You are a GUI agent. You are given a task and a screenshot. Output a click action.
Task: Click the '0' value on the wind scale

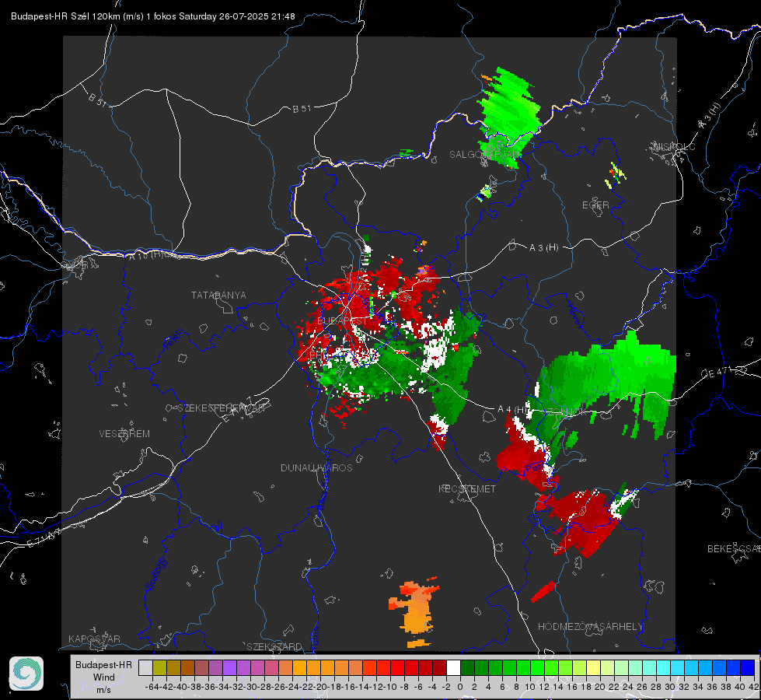click(x=460, y=687)
